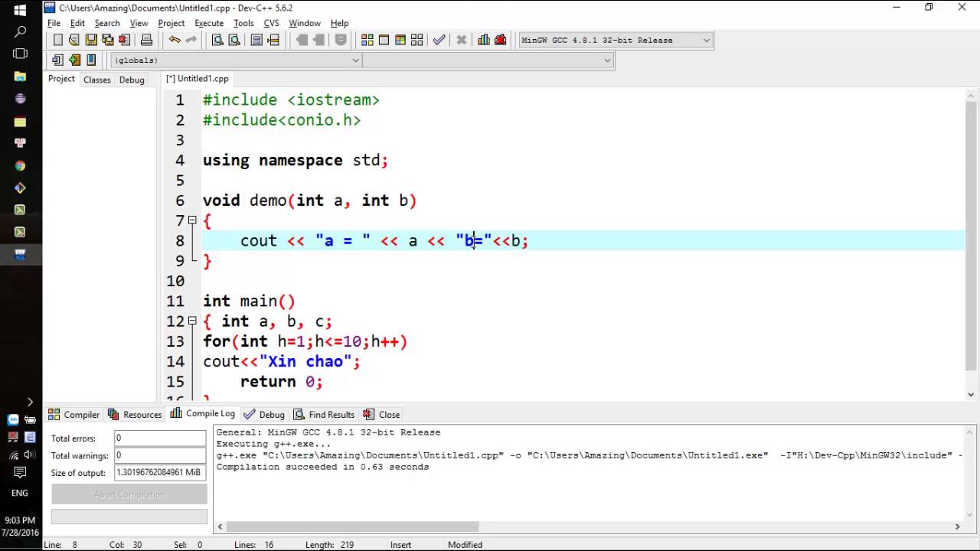Open the bottom Resources tab
This screenshot has height=551, width=980.
135,415
